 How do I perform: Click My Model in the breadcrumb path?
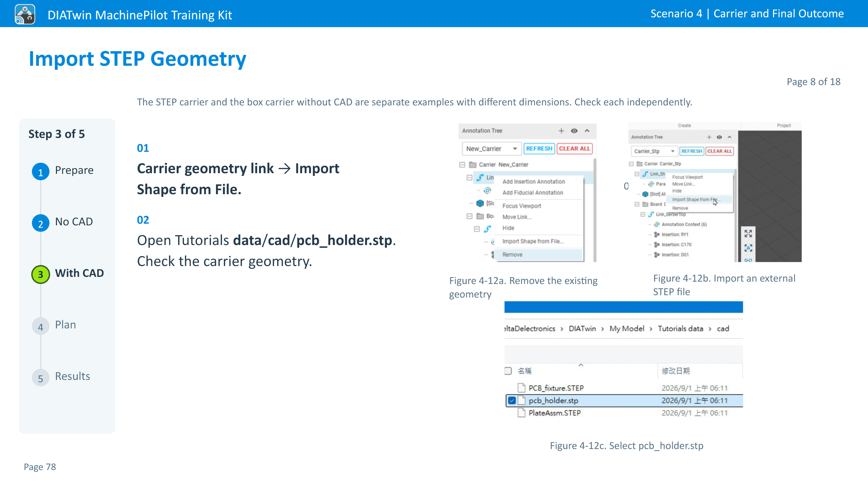pyautogui.click(x=627, y=329)
